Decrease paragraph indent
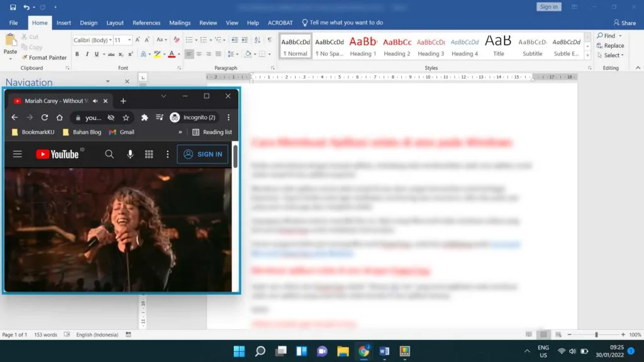Viewport: 644px width, 362px height. [x=235, y=40]
